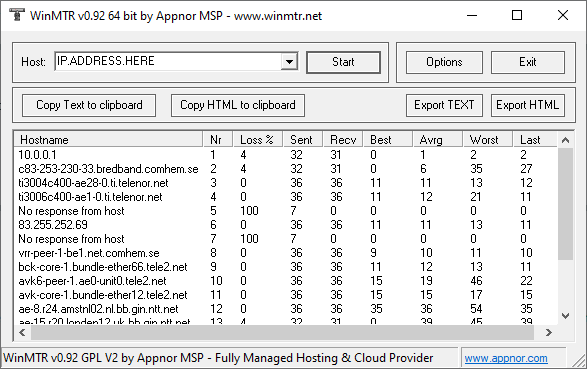Click Export TEXT button
587x369 pixels.
click(444, 105)
